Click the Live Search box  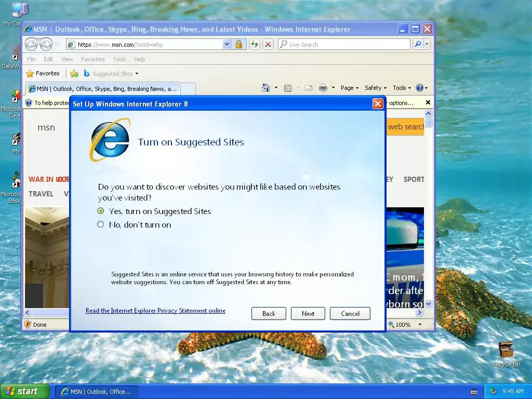[x=344, y=45]
